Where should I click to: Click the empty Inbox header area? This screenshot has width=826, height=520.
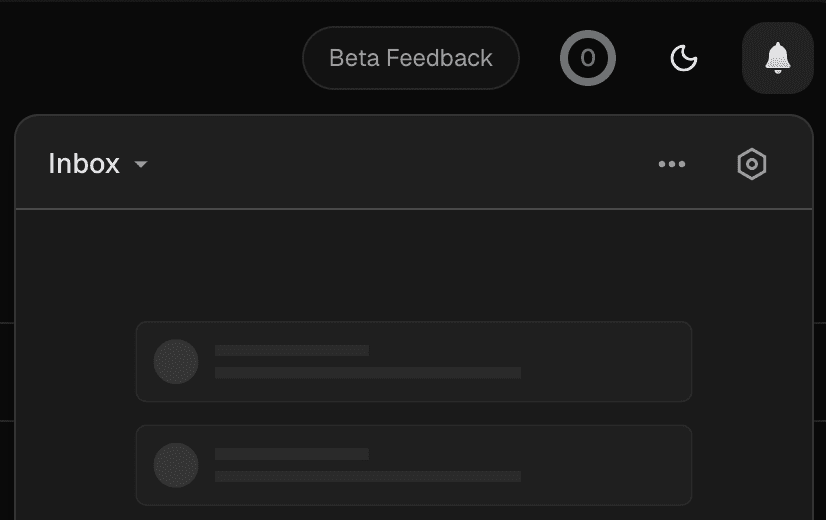400,164
